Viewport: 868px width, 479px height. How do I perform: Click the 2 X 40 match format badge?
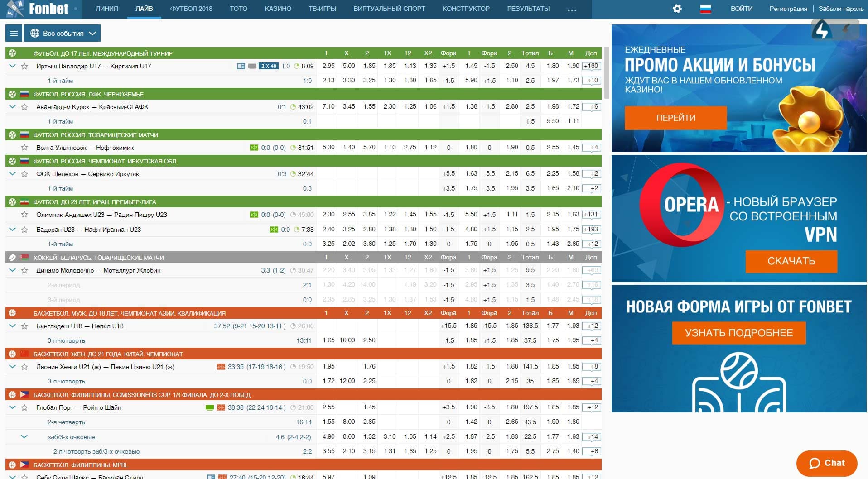(x=269, y=66)
